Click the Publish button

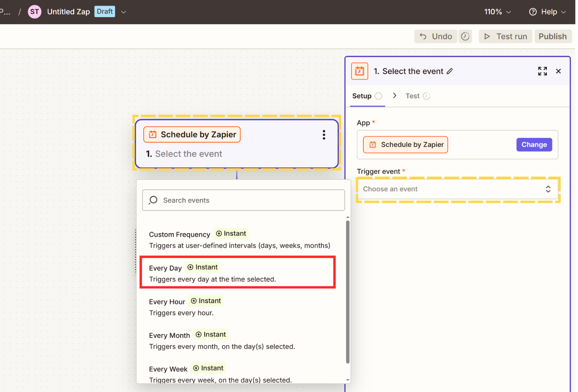[552, 36]
